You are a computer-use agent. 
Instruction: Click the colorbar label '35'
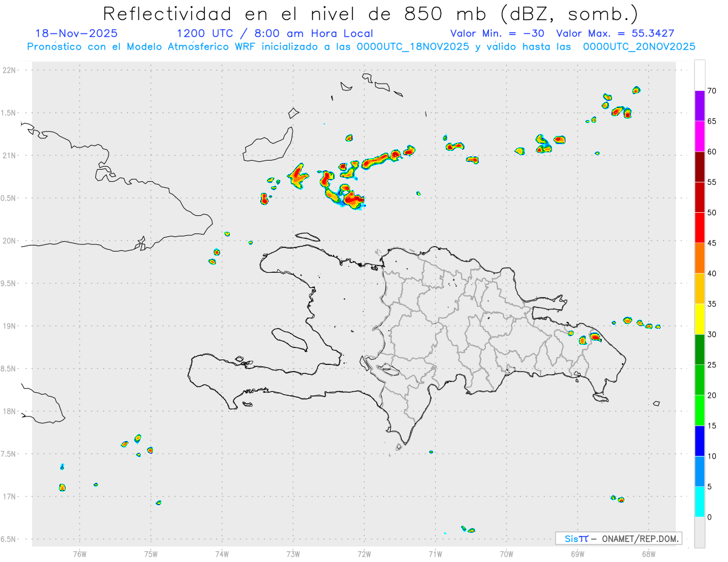coord(712,304)
